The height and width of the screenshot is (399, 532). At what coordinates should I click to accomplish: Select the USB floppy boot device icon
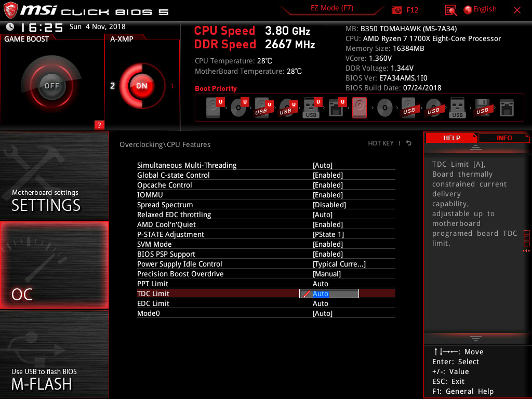coord(482,108)
